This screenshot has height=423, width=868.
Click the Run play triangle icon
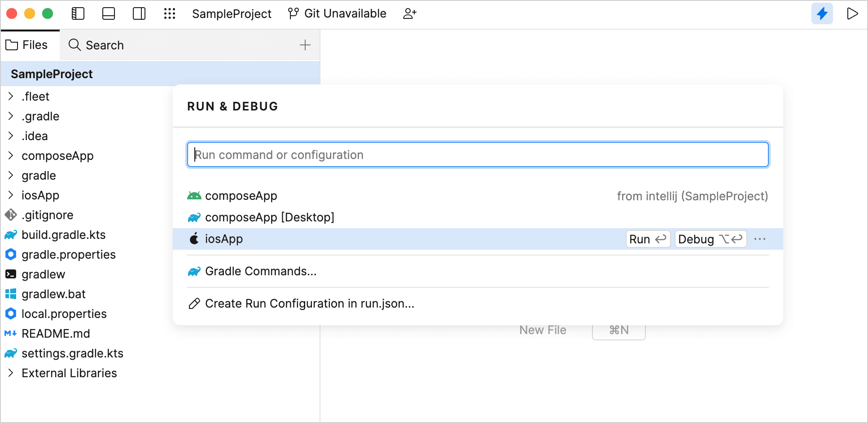tap(852, 14)
